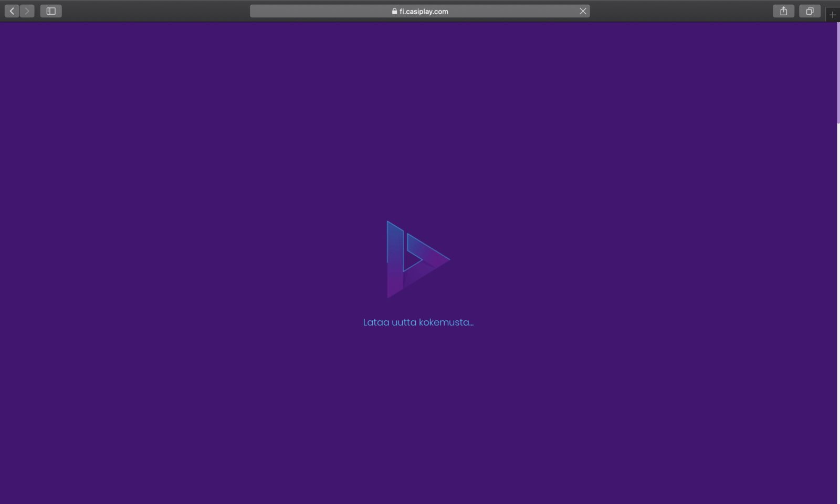Click the forward navigation arrow
Image resolution: width=840 pixels, height=504 pixels.
(x=26, y=10)
